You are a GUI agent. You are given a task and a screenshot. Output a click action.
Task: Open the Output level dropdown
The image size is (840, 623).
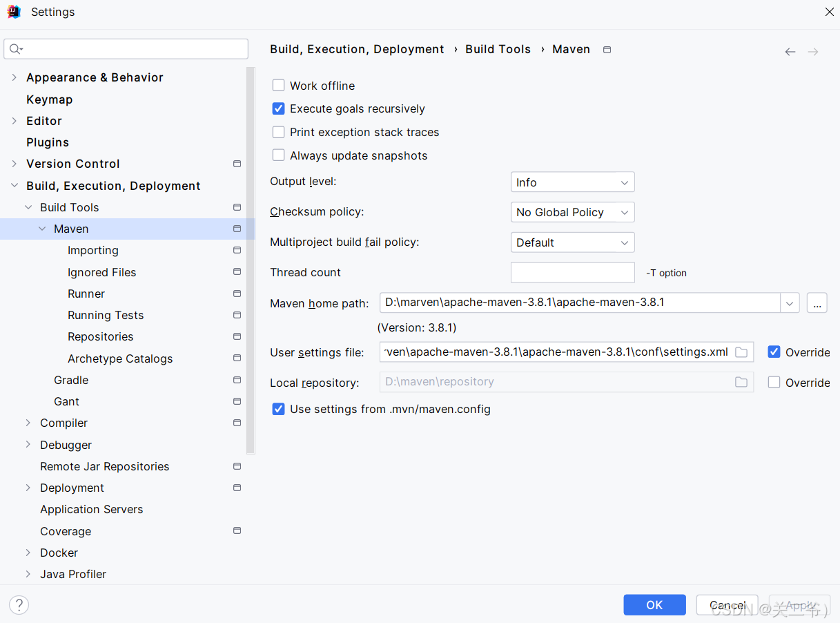pos(572,182)
